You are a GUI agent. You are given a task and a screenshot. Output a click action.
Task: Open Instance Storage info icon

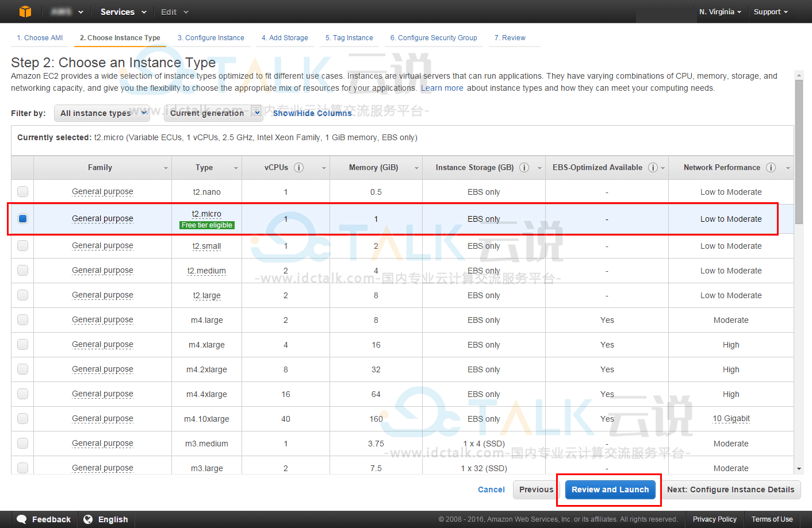[524, 167]
